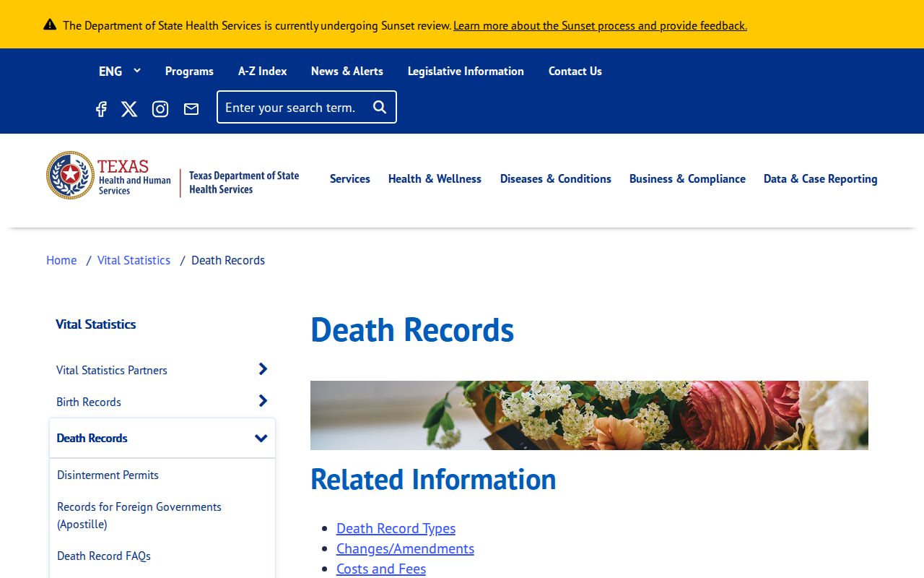This screenshot has width=924, height=578.
Task: Click the flower banner image
Action: pyautogui.click(x=589, y=415)
